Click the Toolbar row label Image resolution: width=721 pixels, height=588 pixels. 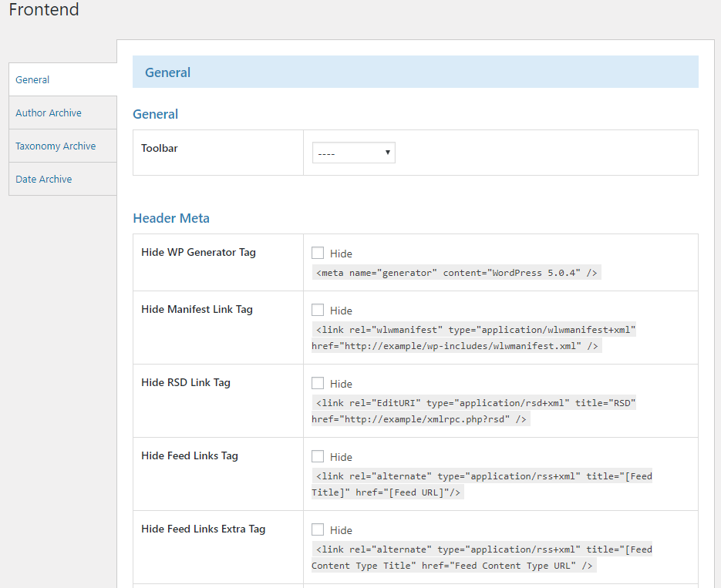click(x=159, y=148)
